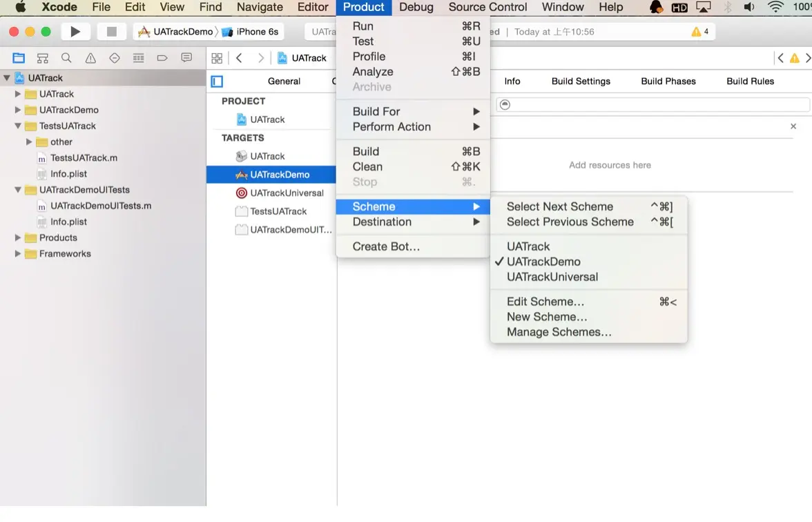Expand the Products folder
Screen dimensions: 812x522
[18, 238]
